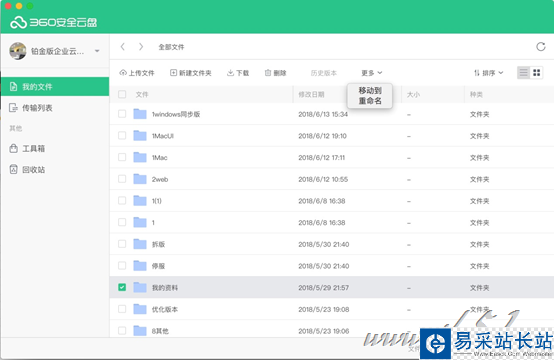Click the 我的文件 document icon

13,87
